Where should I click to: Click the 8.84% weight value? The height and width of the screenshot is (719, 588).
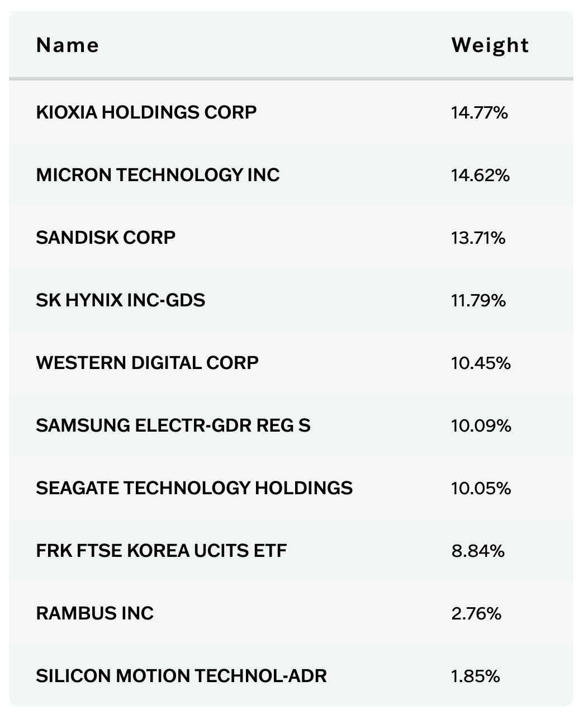tap(478, 551)
